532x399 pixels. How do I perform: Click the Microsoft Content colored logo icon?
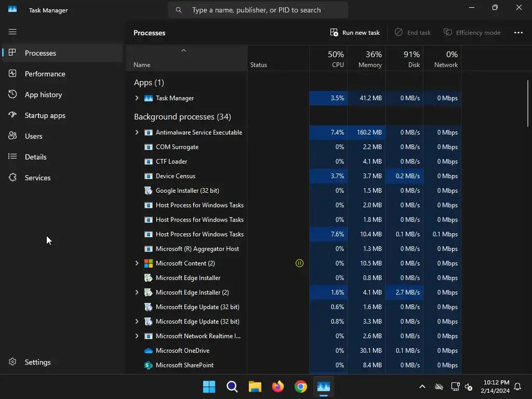(x=148, y=263)
